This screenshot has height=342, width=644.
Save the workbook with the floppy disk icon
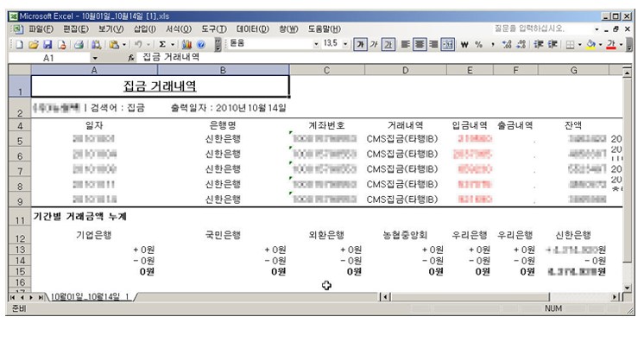pos(47,44)
